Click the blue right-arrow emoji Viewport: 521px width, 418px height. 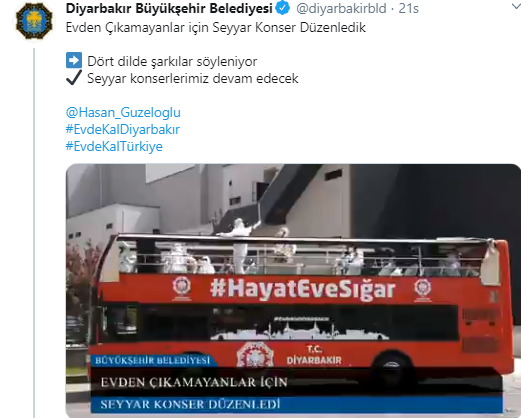coord(74,60)
